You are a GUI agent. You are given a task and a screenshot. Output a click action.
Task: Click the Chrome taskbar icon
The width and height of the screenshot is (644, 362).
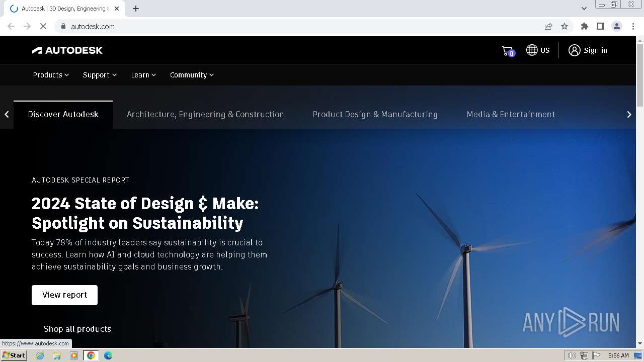click(x=91, y=355)
